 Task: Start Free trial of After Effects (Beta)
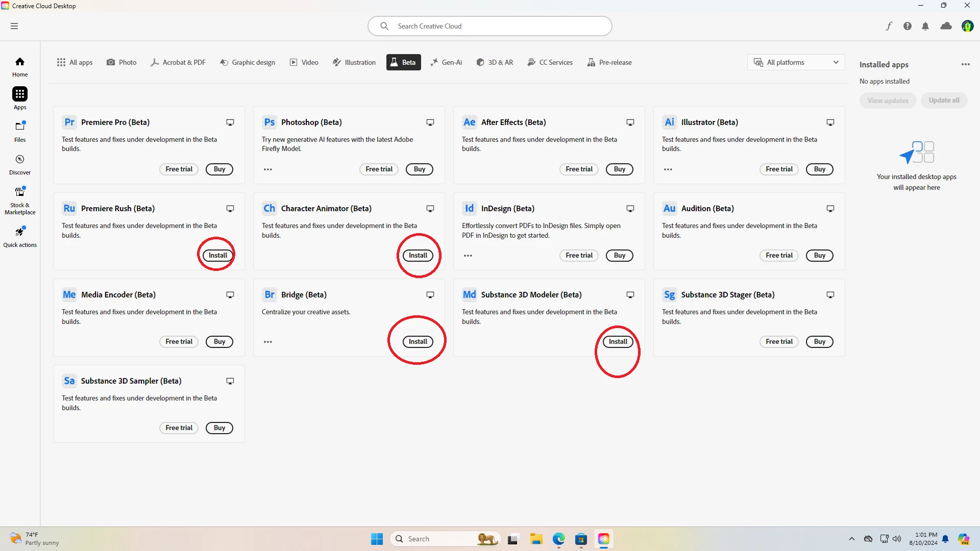(x=579, y=169)
